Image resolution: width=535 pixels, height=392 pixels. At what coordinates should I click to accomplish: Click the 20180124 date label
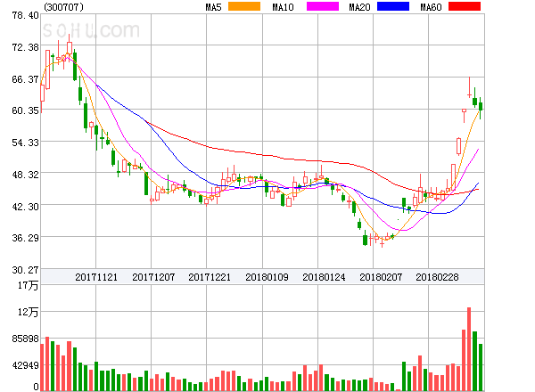(x=324, y=277)
